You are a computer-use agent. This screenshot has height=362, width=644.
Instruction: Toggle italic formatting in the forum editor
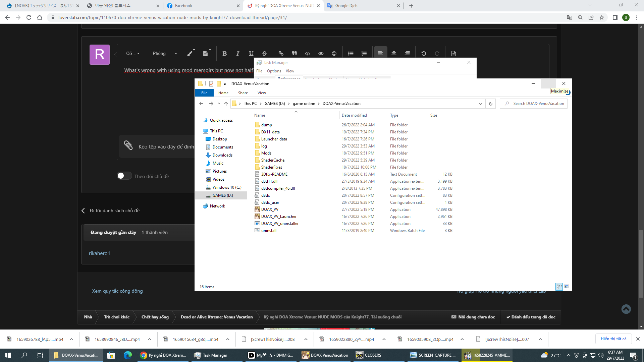pyautogui.click(x=238, y=53)
